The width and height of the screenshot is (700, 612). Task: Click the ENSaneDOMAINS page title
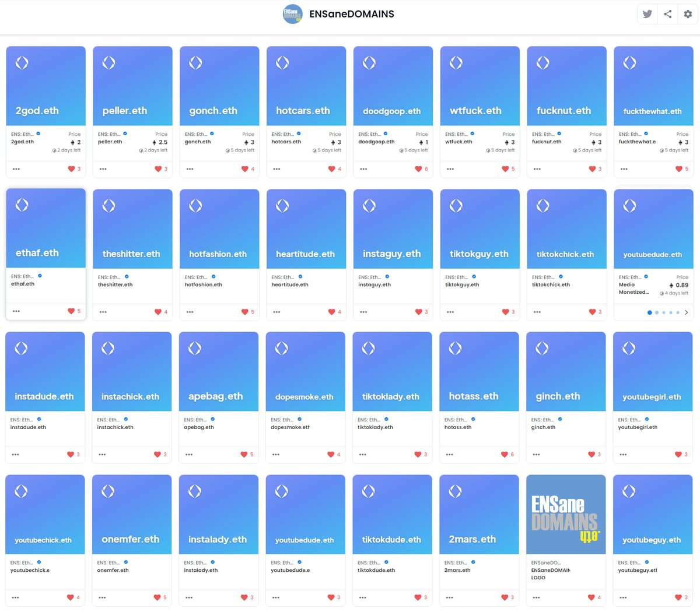352,14
